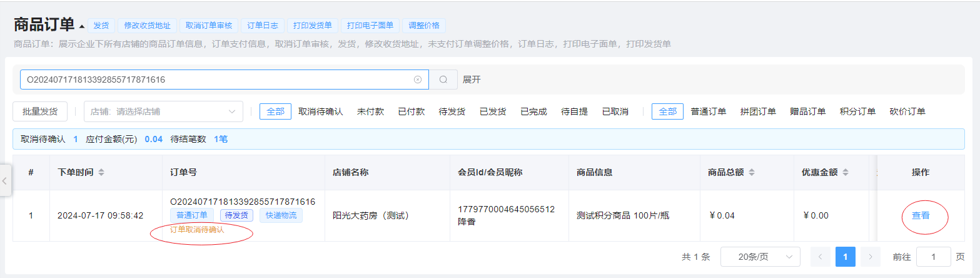Viewport: 980px width, 278px height.
Task: Click order number O2024071718133928557178​71616 in table
Action: (243, 202)
